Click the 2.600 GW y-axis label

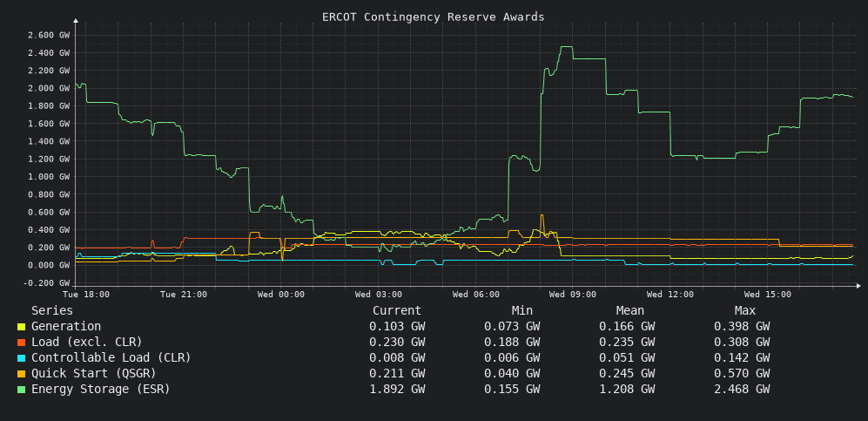click(x=49, y=35)
